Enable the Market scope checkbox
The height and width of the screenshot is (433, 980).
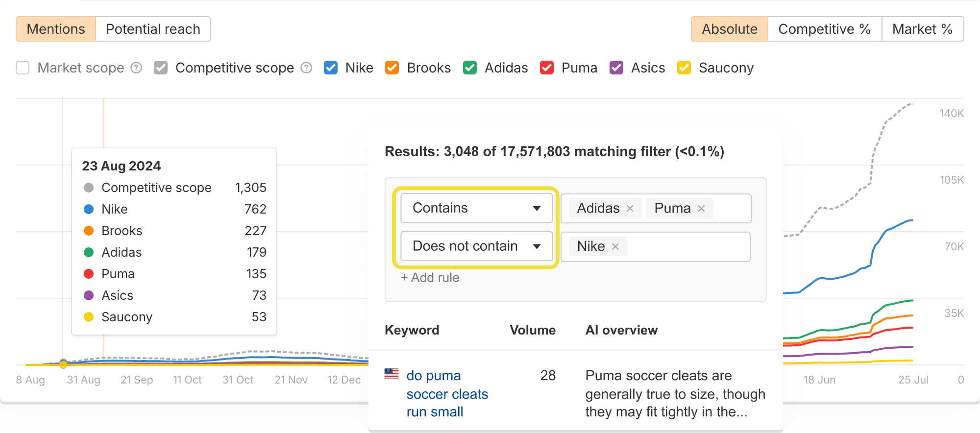click(23, 68)
